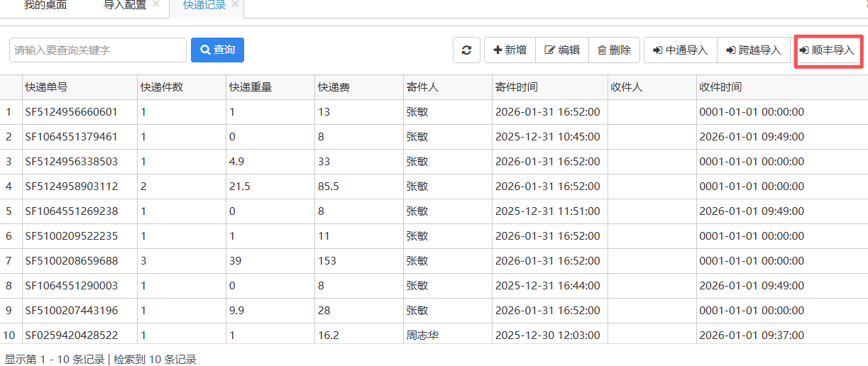Click the 编辑 edit button
The image size is (868, 366).
point(562,50)
